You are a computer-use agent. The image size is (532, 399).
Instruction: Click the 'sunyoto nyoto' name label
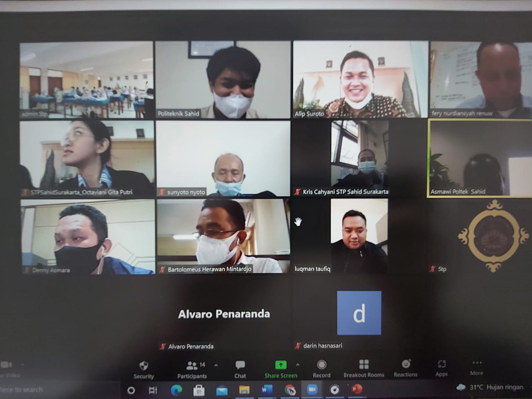coord(186,192)
